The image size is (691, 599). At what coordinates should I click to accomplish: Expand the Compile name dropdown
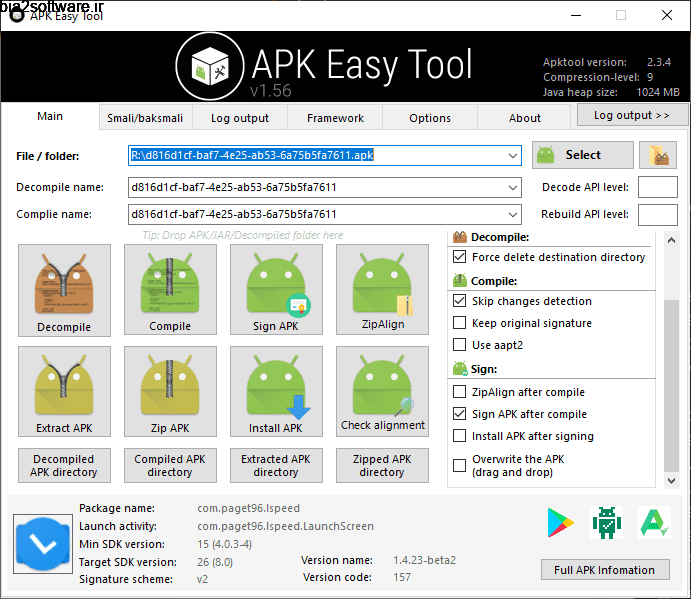point(513,215)
